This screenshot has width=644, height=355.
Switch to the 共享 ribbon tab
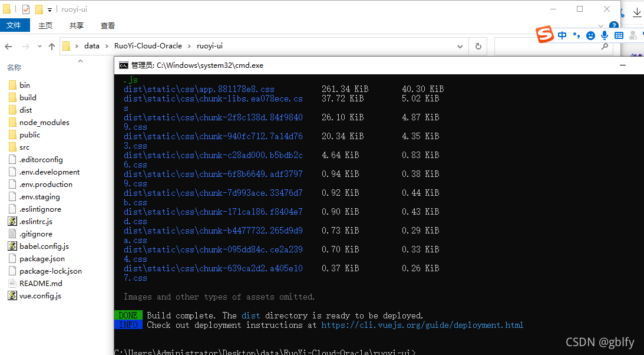[x=77, y=25]
